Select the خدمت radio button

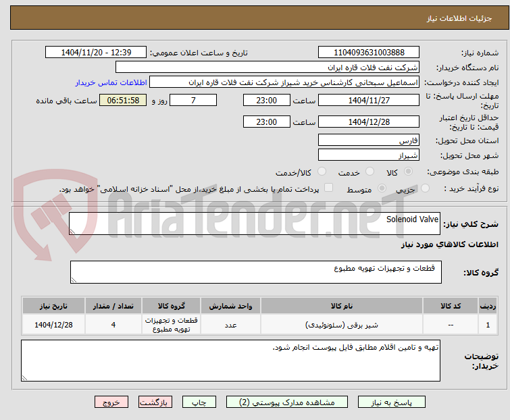click(x=369, y=172)
